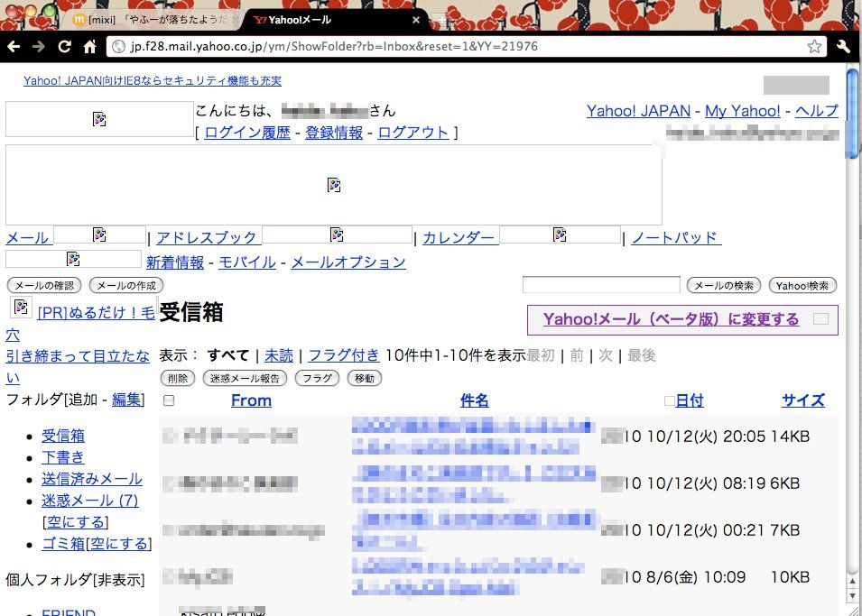Click the URL address bar

point(468,47)
